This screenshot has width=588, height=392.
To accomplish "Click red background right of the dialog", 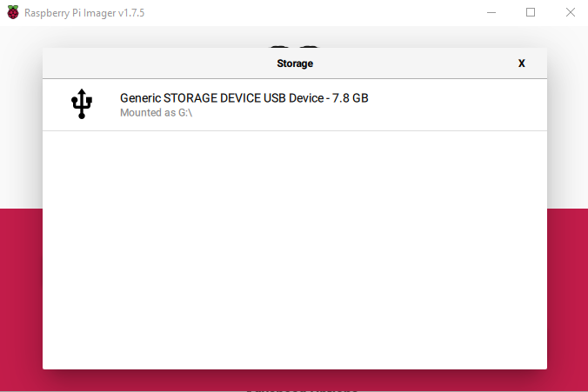I will (567, 296).
